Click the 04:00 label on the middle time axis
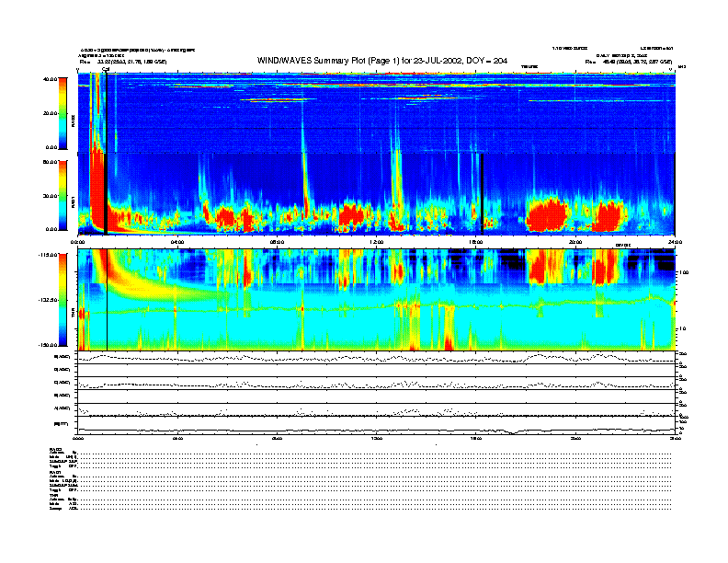The image size is (728, 563). 177,242
